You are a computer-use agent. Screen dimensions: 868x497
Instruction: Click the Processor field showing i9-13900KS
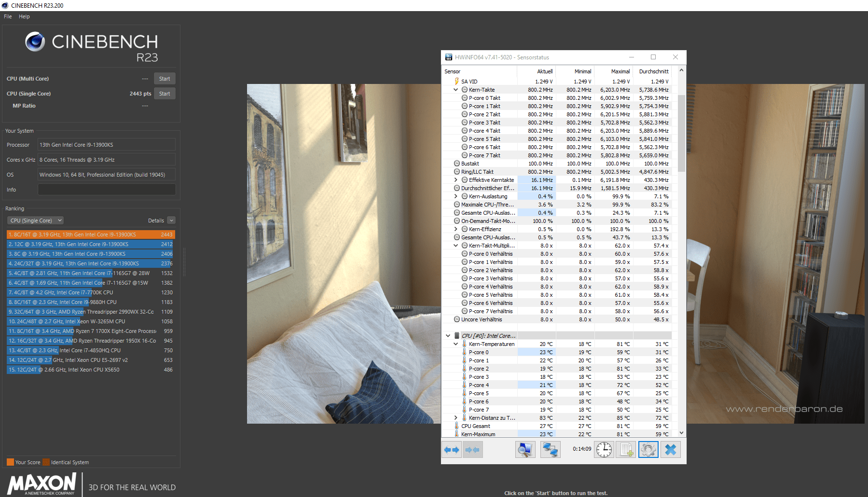pos(107,145)
